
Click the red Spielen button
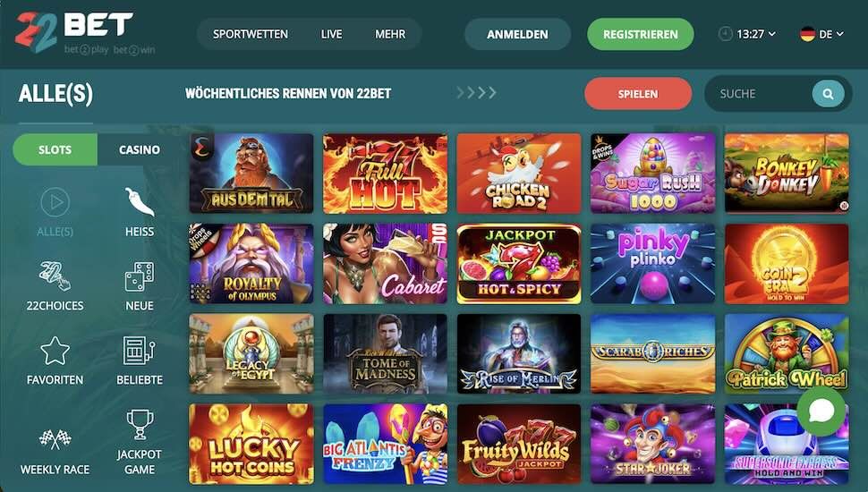coord(638,94)
